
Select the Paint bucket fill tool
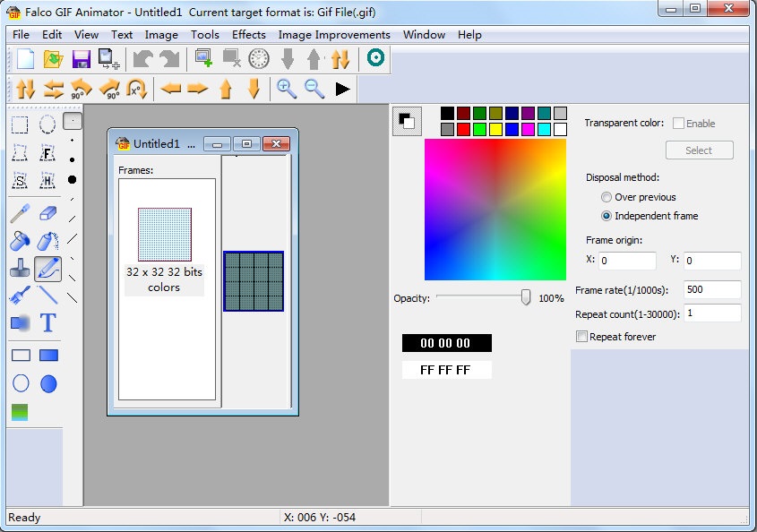20,240
